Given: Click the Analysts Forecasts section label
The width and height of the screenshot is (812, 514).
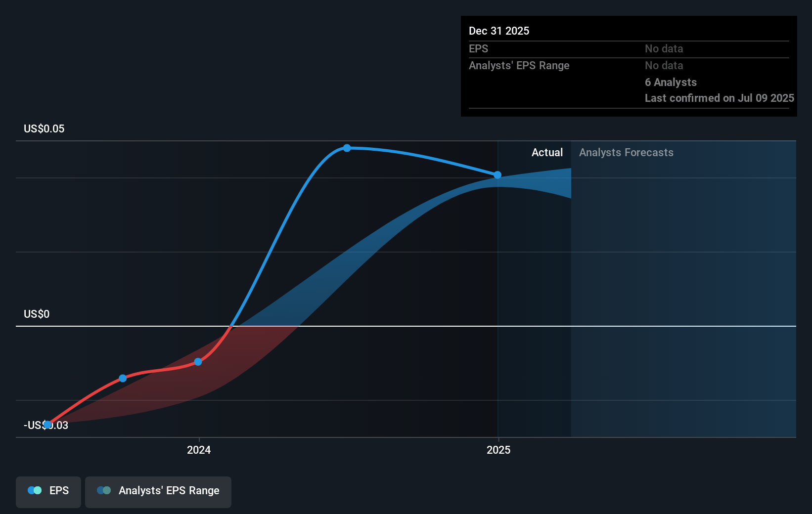Looking at the screenshot, I should (x=626, y=152).
